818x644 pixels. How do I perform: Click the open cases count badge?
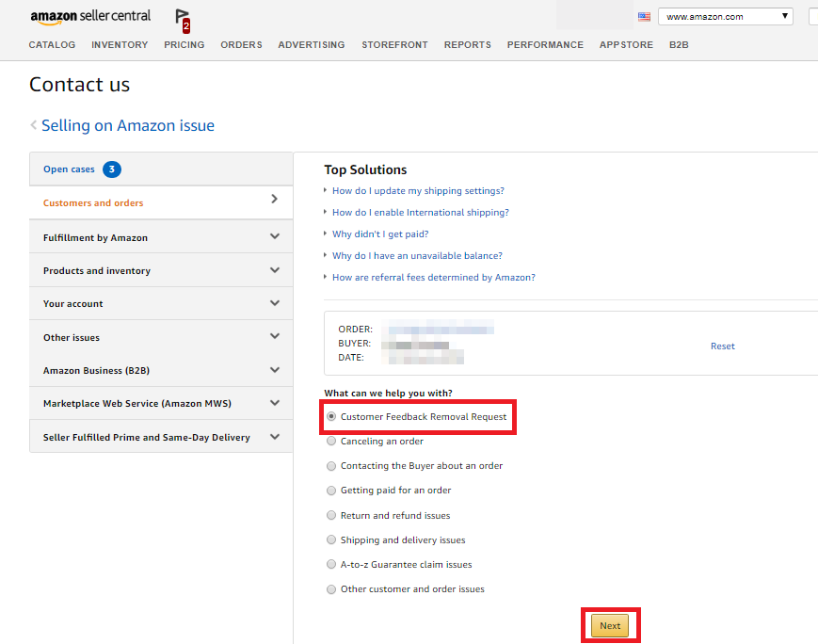coord(112,169)
